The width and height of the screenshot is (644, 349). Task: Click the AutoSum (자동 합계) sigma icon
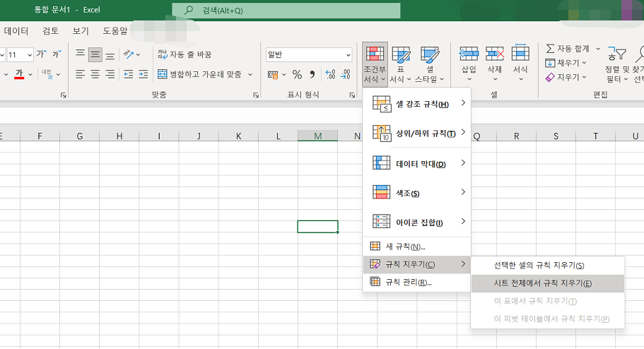tap(550, 49)
